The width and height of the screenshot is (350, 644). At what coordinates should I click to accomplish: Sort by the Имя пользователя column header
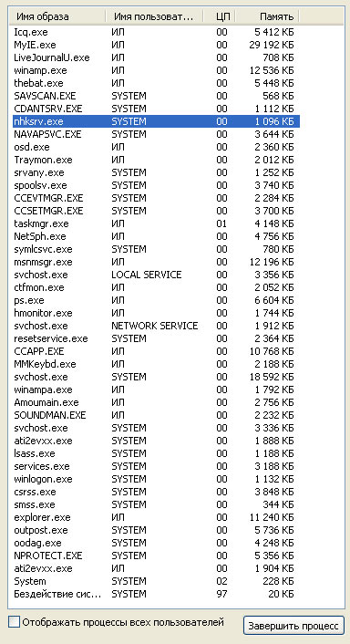[154, 16]
